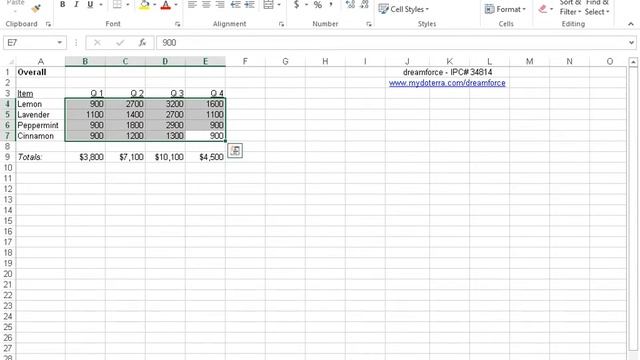Select the Overall cell A1
The image size is (640, 360).
point(40,72)
